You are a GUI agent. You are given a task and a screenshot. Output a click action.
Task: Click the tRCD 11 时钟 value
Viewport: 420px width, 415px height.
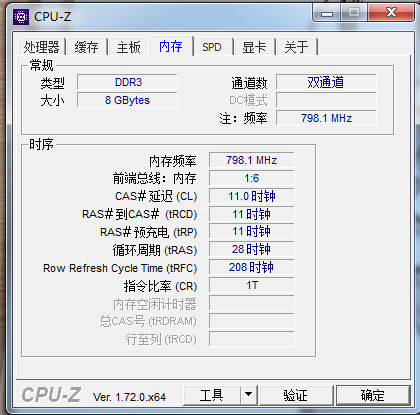(x=252, y=214)
